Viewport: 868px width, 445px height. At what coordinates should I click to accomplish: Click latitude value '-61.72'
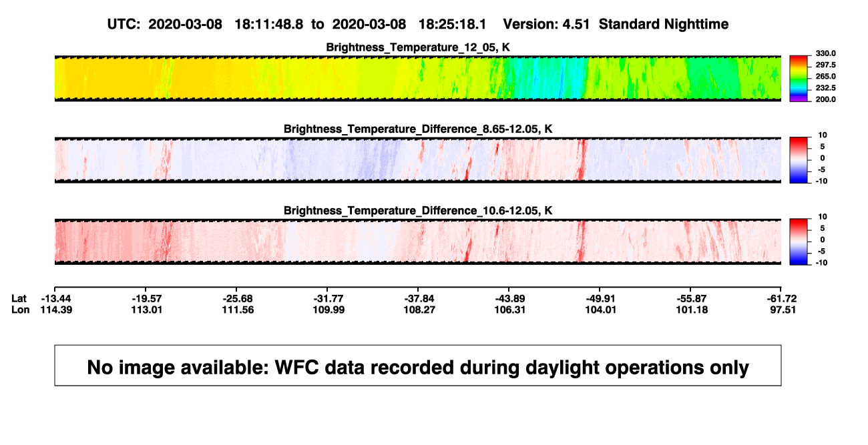tap(781, 298)
